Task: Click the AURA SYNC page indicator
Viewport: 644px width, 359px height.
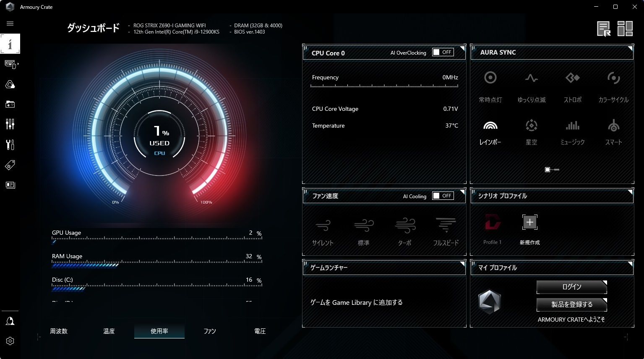Action: tap(552, 170)
